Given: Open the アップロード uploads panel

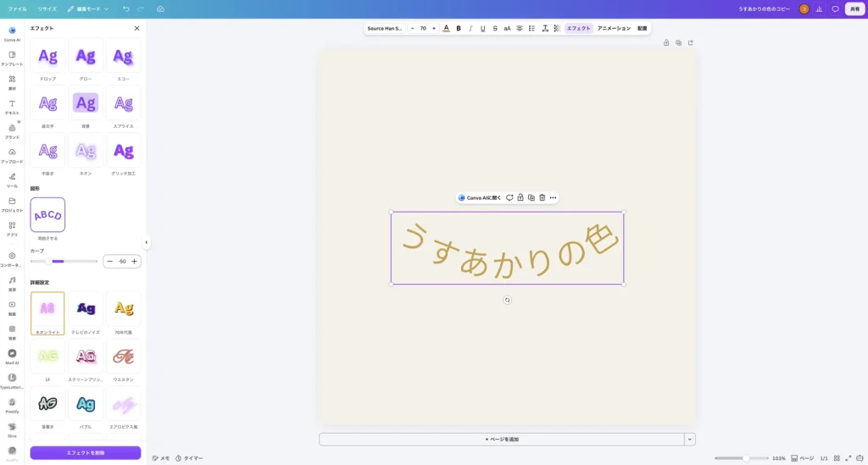Looking at the screenshot, I should tap(12, 155).
